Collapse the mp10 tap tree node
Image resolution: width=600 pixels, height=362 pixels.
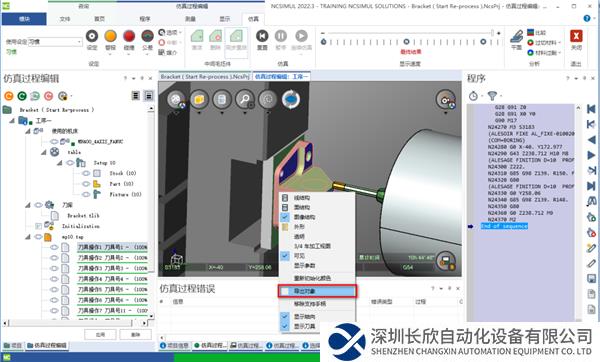(28, 237)
